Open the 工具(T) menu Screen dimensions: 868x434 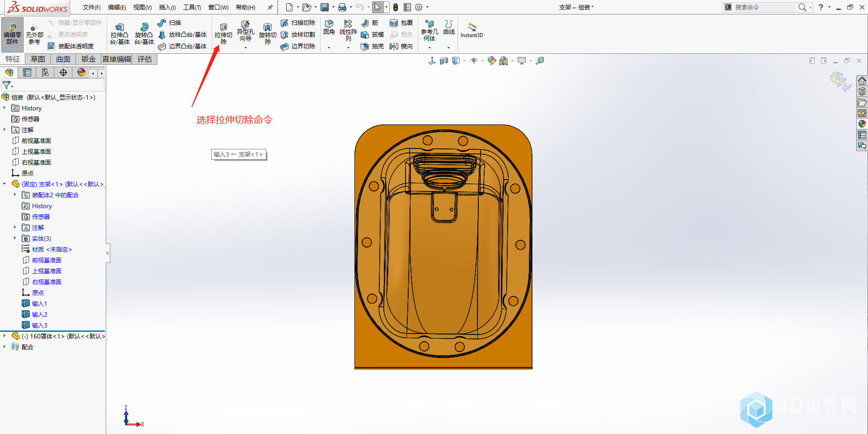[192, 7]
